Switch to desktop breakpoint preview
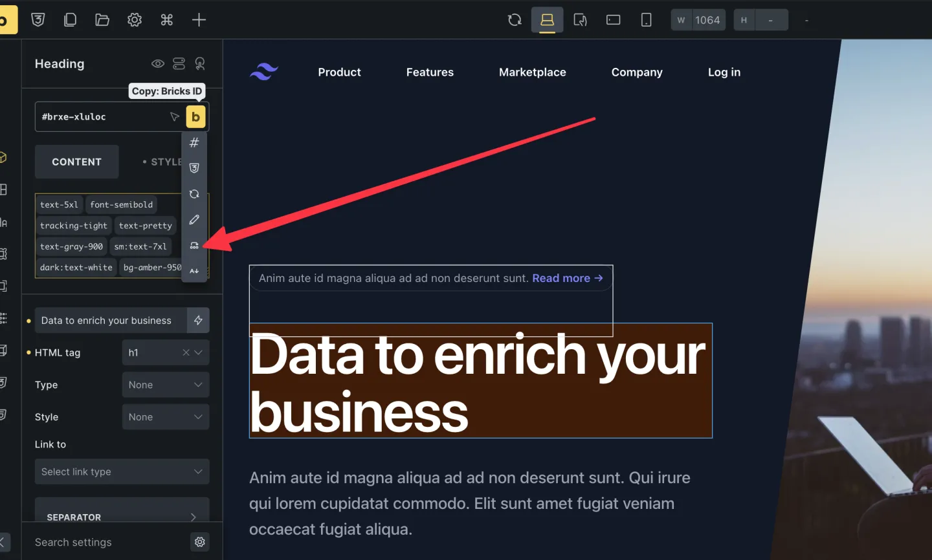This screenshot has width=932, height=560. click(548, 20)
